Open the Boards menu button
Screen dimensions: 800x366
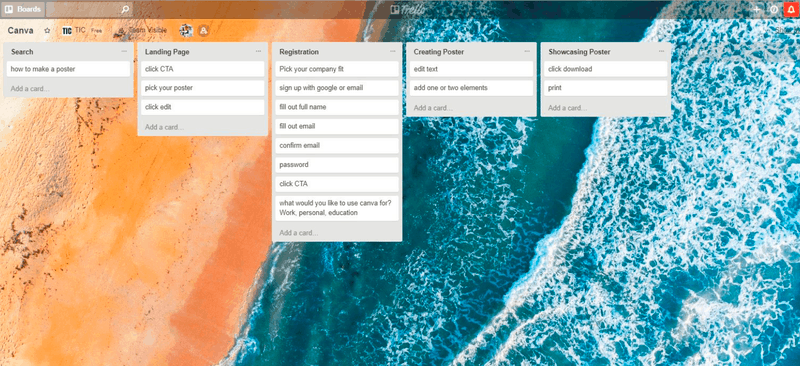(x=23, y=9)
